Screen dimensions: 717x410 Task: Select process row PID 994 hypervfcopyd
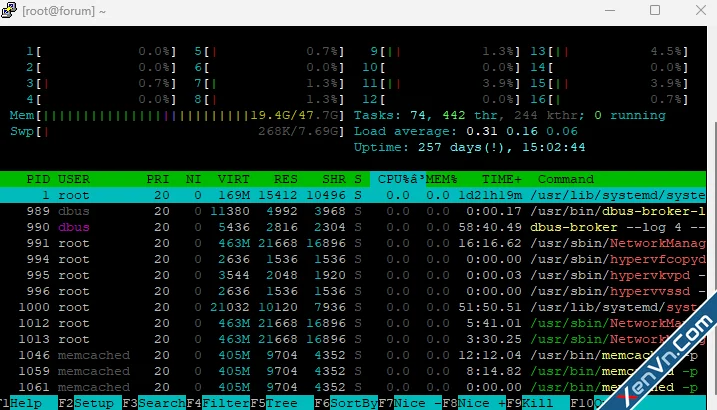[353, 259]
